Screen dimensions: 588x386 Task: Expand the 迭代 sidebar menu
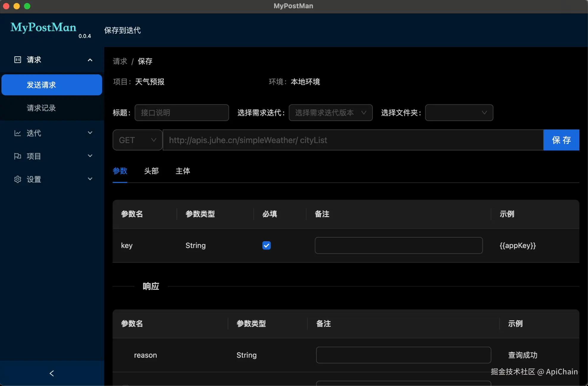[x=90, y=133]
